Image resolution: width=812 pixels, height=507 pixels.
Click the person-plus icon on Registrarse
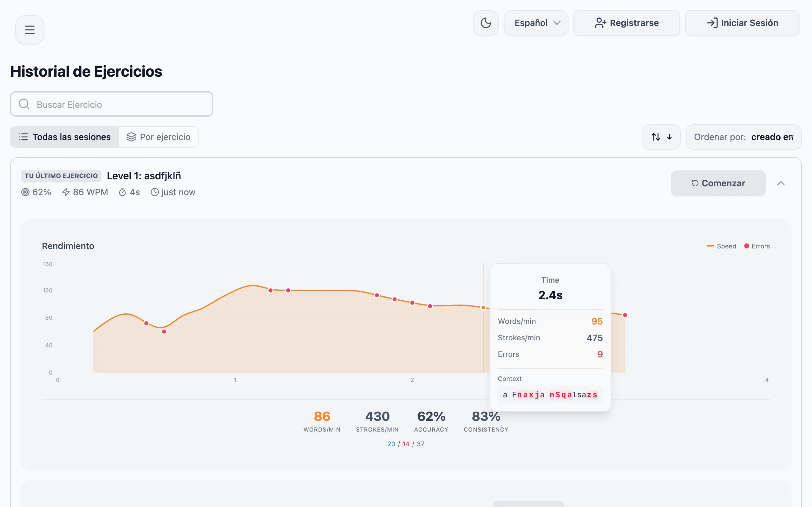(x=601, y=23)
